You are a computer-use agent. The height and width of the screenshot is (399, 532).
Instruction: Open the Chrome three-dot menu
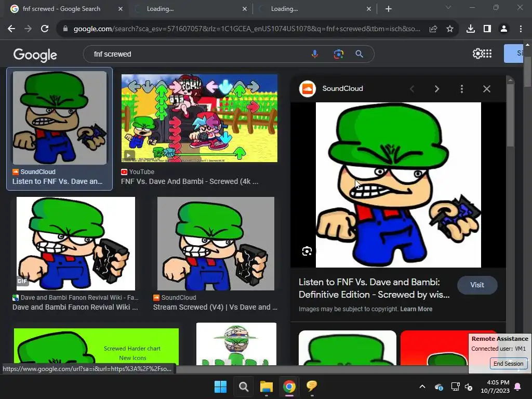coord(521,29)
